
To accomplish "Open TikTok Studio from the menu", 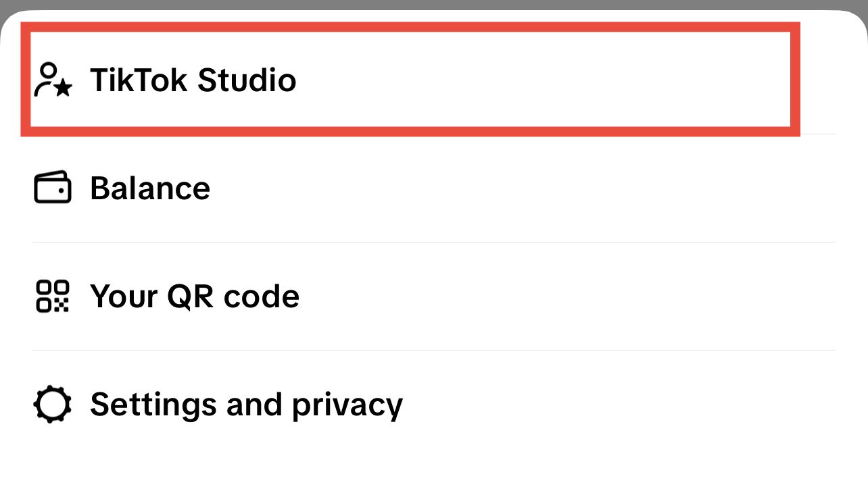I will pos(406,80).
